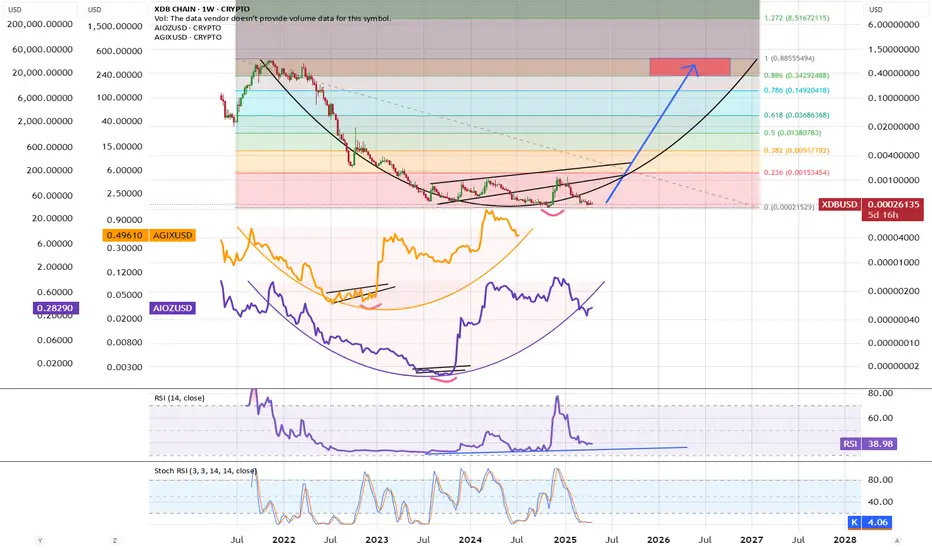Click the Y scale button at bottom left
This screenshot has height=550, width=932.
point(40,540)
